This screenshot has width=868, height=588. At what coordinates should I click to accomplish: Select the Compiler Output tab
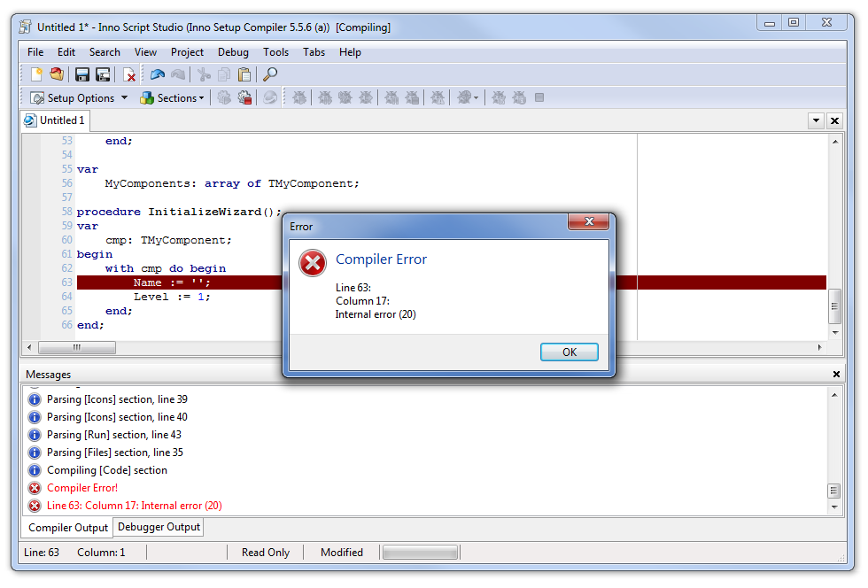(x=68, y=528)
